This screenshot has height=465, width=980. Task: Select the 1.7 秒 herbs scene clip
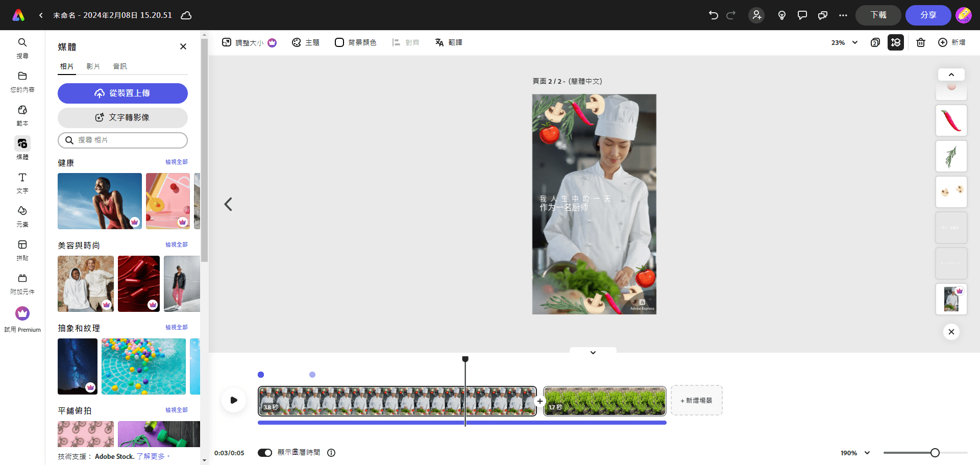pyautogui.click(x=605, y=401)
